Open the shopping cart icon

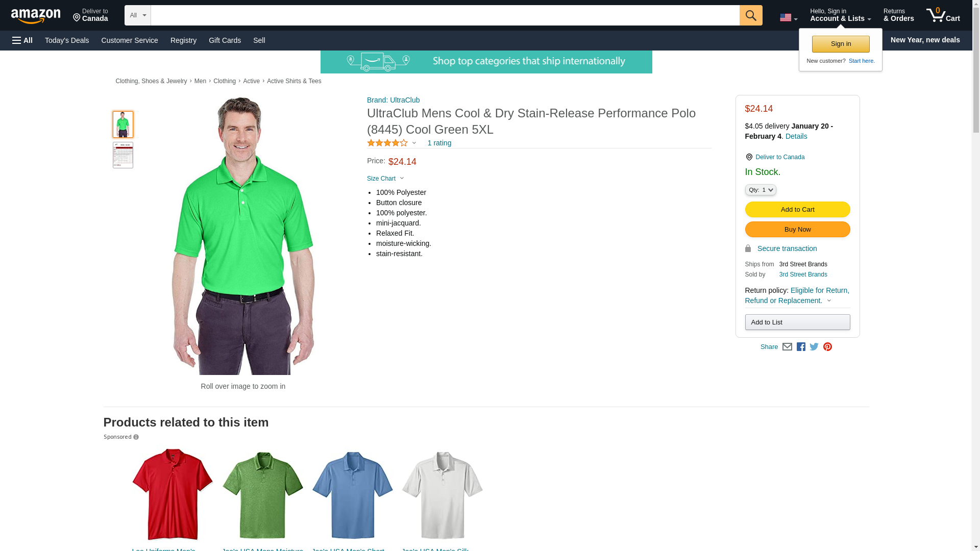click(x=943, y=15)
